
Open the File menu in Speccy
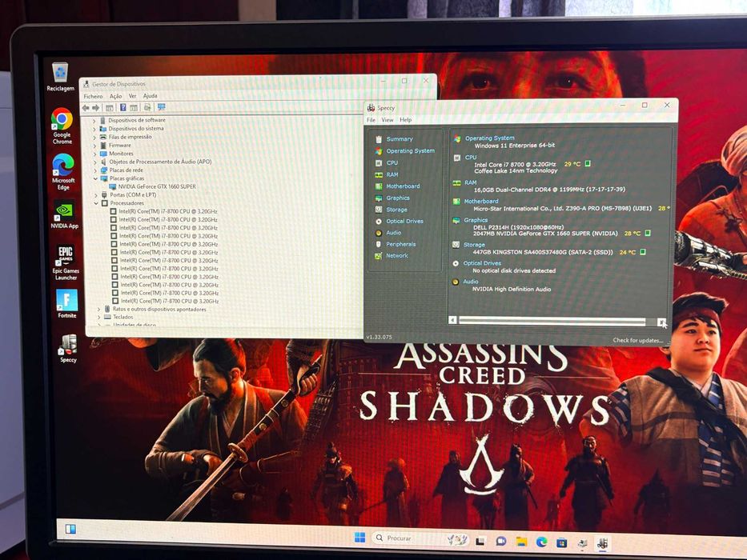[371, 120]
